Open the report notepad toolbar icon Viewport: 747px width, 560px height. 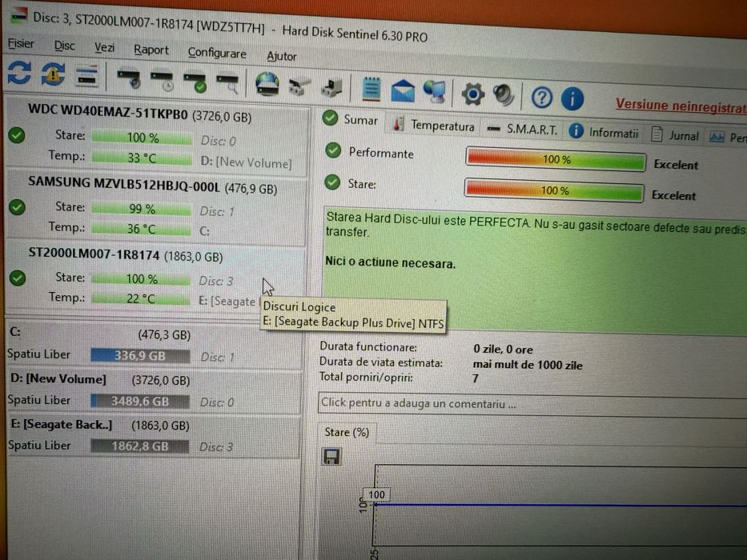click(x=371, y=89)
